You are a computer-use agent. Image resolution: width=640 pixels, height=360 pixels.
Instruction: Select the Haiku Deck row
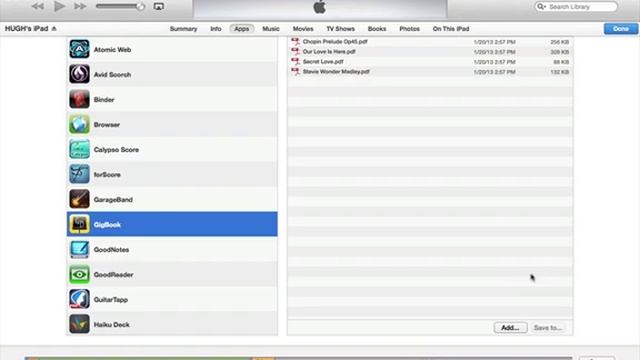pyautogui.click(x=172, y=324)
